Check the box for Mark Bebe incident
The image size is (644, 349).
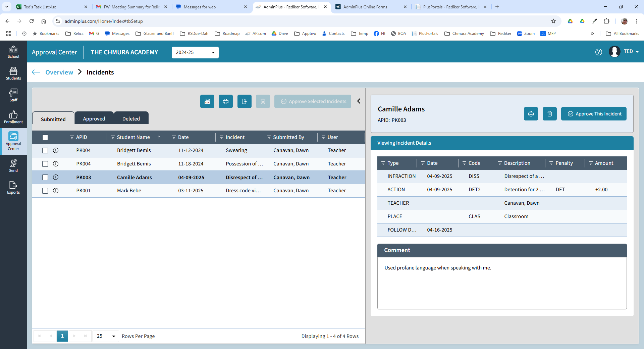(45, 191)
